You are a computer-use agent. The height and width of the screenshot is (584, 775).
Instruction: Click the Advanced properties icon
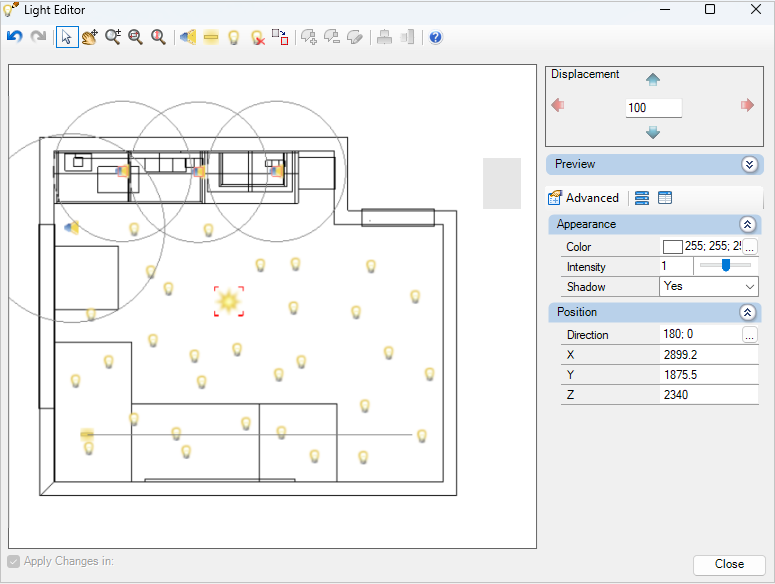[x=555, y=198]
